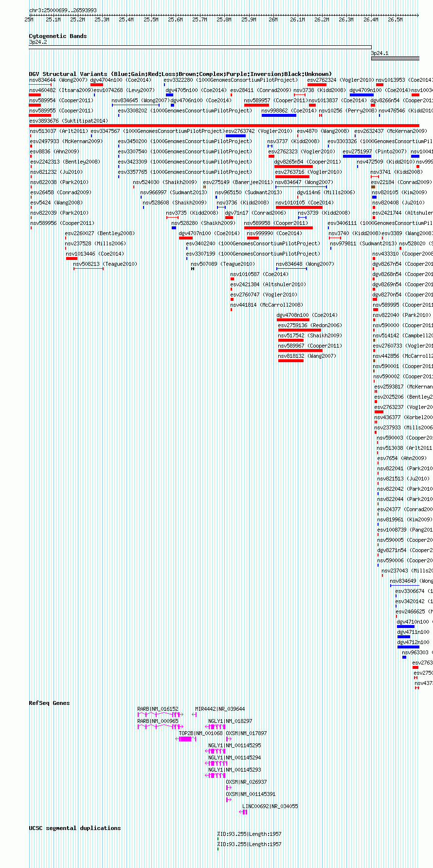Select nsv834645 (Wong2007) gain variant

[x=136, y=105]
